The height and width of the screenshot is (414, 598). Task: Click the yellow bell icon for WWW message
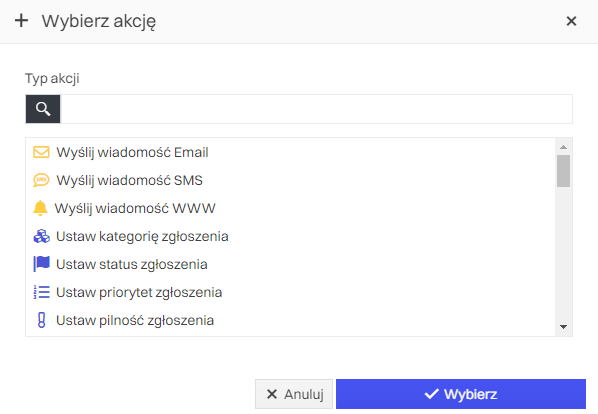40,208
